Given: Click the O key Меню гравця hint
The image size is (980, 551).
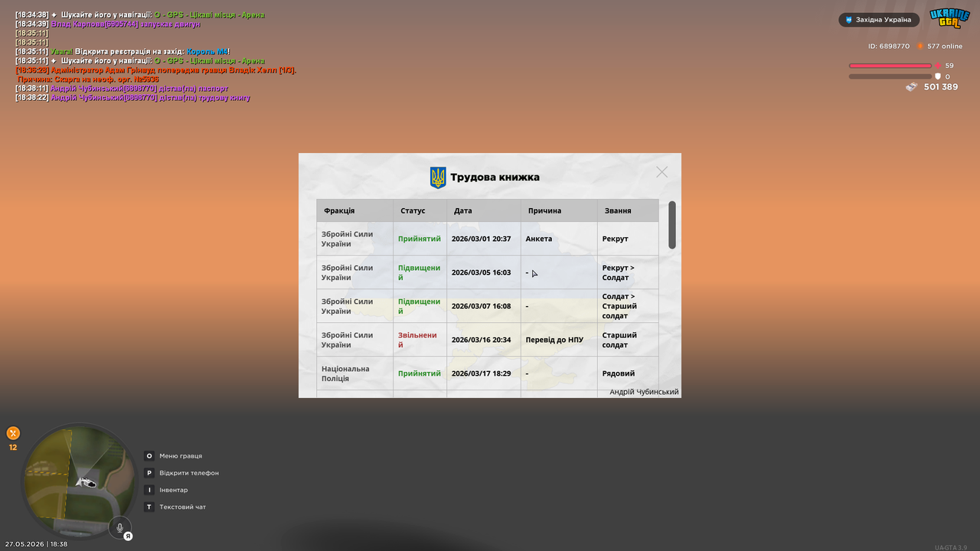Looking at the screenshot, I should [x=149, y=456].
